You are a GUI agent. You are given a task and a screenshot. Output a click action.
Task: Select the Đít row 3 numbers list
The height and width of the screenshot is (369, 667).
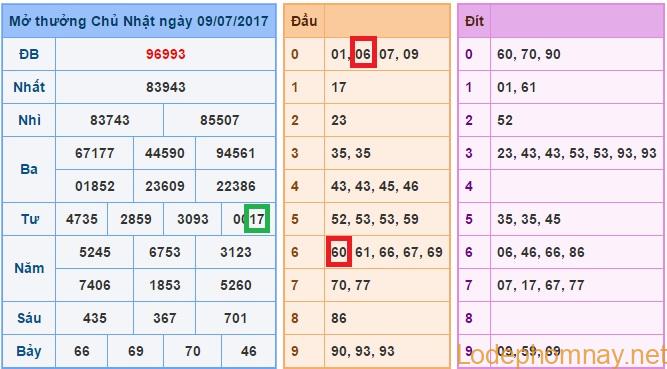[x=576, y=153]
